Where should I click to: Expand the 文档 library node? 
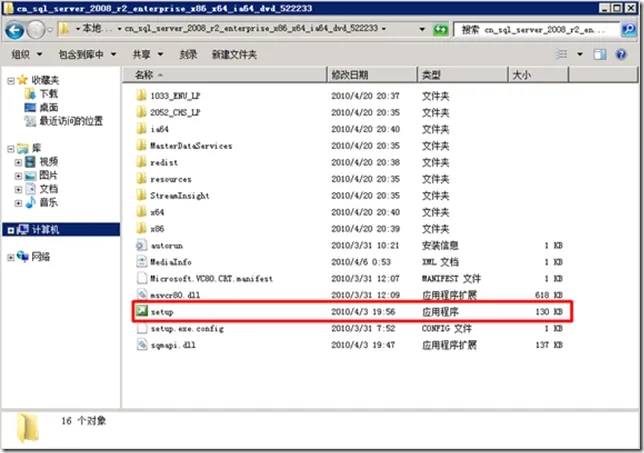[x=18, y=190]
